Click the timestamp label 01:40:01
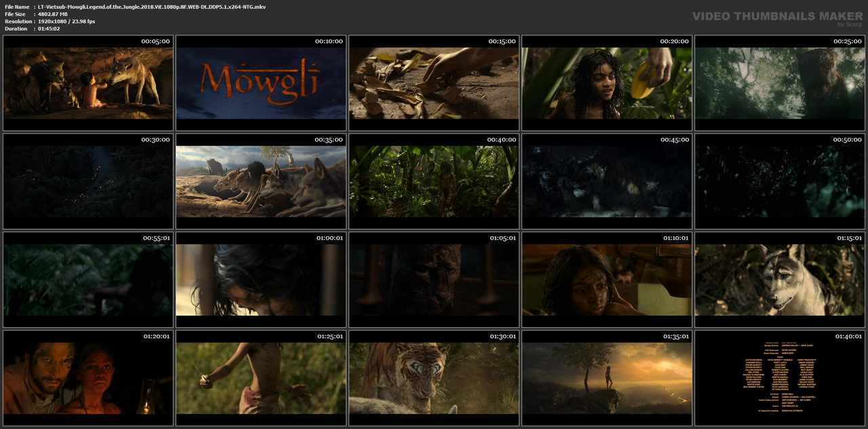This screenshot has height=429, width=868. (848, 337)
